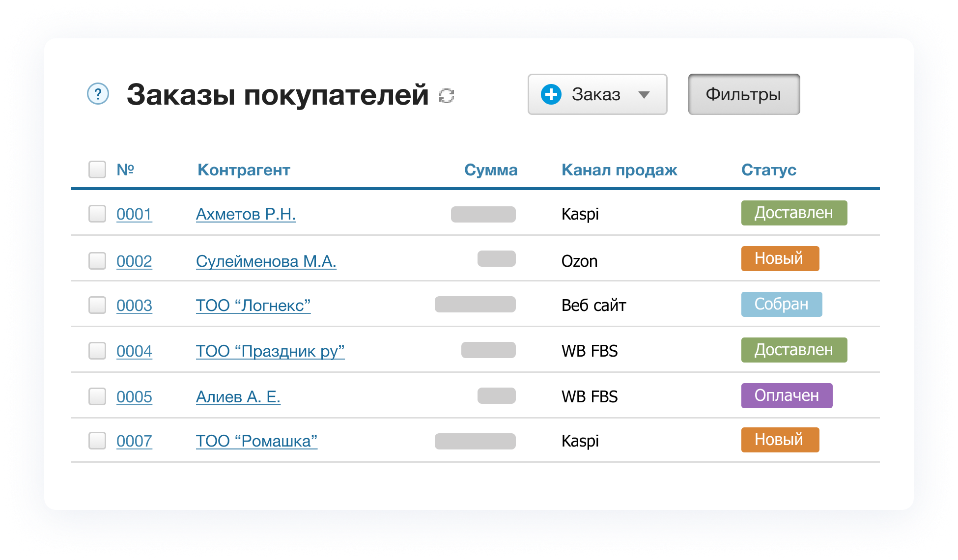Image resolution: width=958 pixels, height=560 pixels.
Task: Click the blue Собран status badge
Action: pyautogui.click(x=781, y=304)
